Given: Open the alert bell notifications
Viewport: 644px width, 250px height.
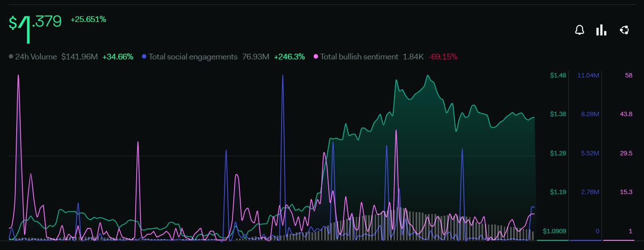Looking at the screenshot, I should (x=580, y=30).
